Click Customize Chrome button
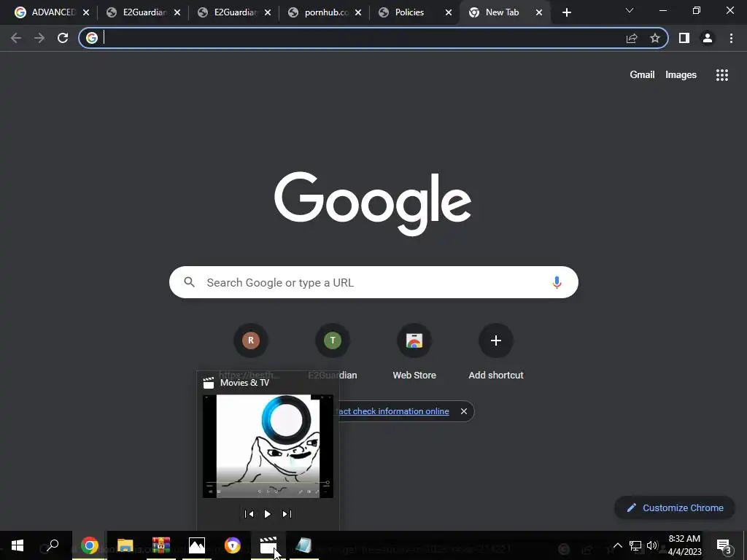This screenshot has height=560, width=747. 675,507
